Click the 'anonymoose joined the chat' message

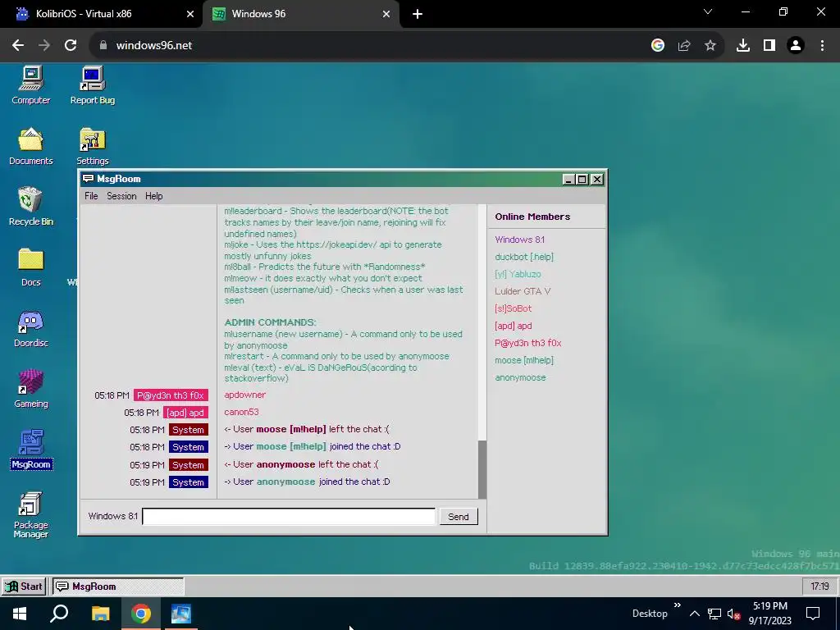click(x=307, y=482)
